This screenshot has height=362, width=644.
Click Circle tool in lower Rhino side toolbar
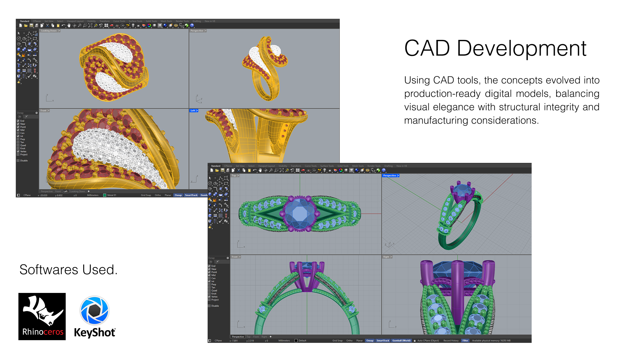210,183
